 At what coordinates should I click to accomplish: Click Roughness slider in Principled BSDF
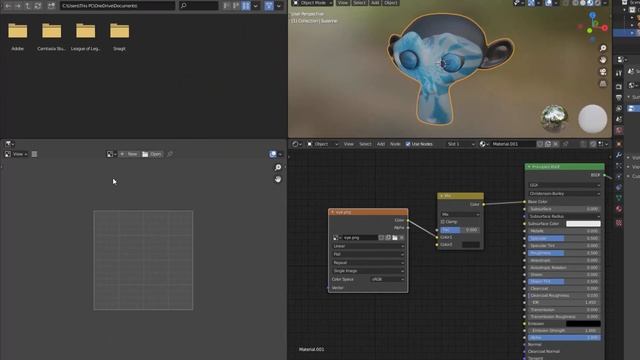point(564,253)
